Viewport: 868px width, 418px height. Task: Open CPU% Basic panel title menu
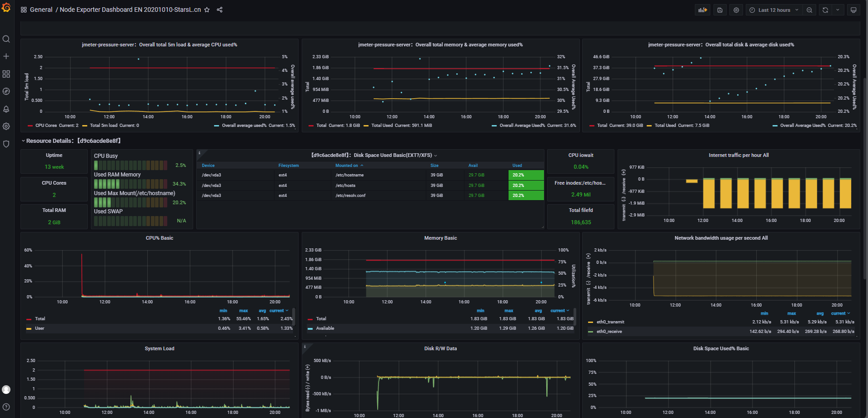coord(160,238)
